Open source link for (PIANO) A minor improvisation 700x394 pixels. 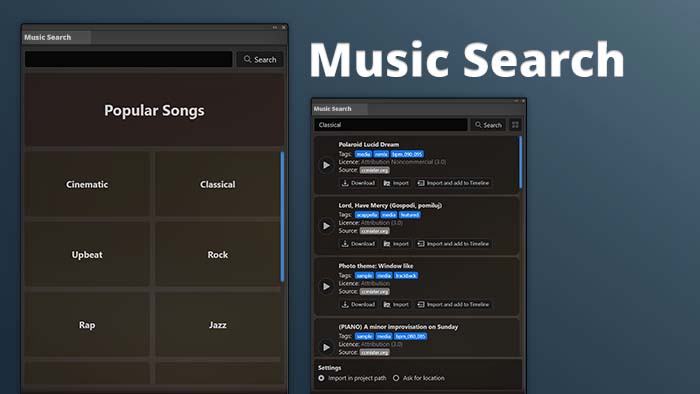[x=375, y=352]
